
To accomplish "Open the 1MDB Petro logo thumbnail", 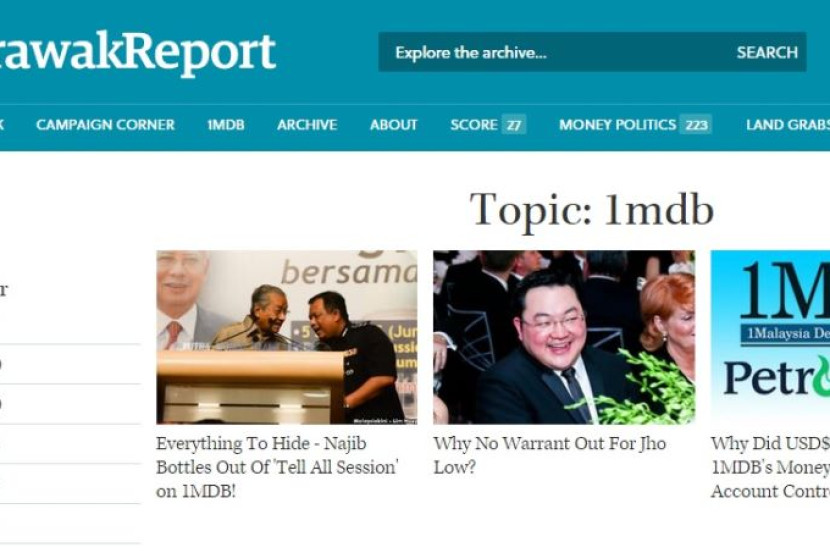I will tap(770, 337).
